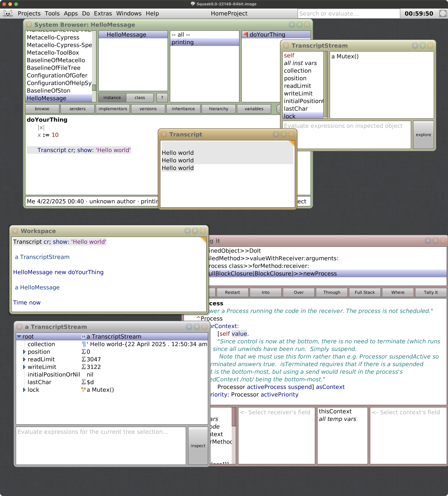Close the Transcript window
The width and height of the screenshot is (448, 496).
pos(164,134)
